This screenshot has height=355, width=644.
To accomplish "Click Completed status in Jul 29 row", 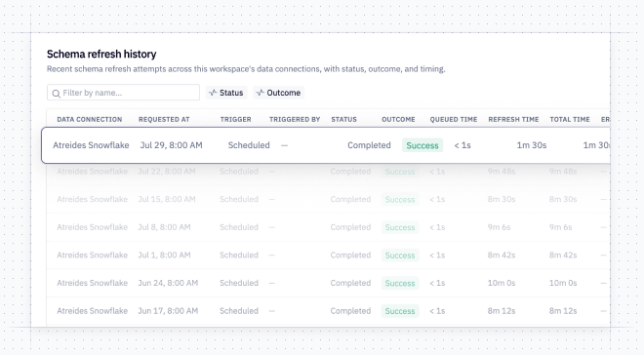I will tap(369, 145).
